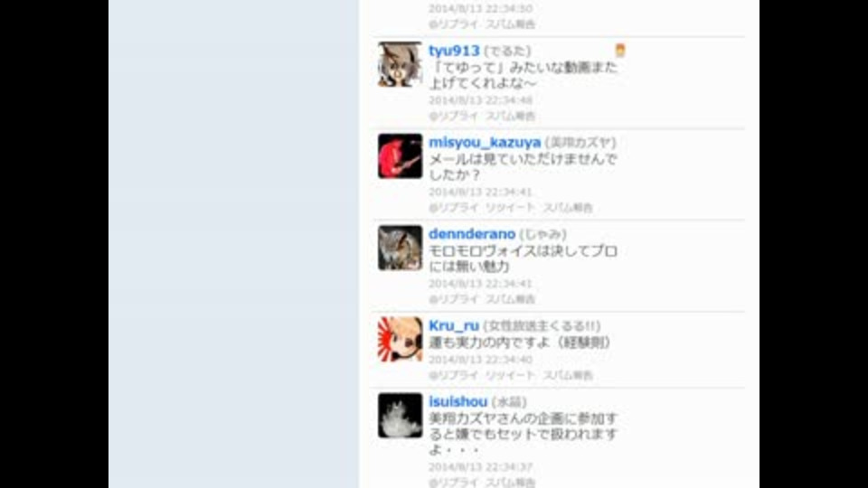Reply to Kru_ru's comment
The image size is (868, 488).
click(453, 376)
